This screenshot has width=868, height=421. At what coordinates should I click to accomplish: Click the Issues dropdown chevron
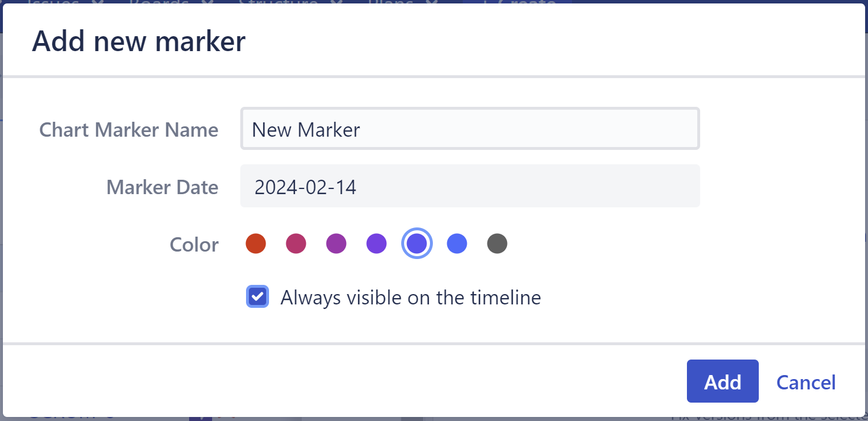(x=97, y=4)
